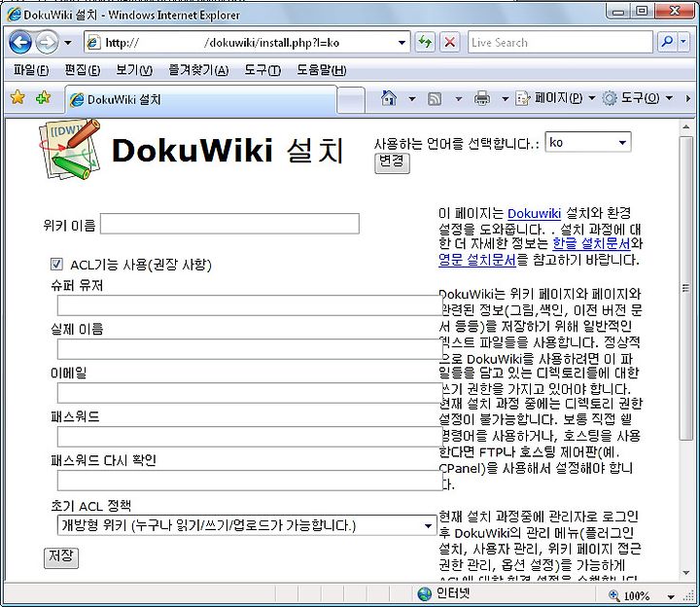Click the Refresh icon beside the address bar
This screenshot has width=700, height=607.
click(425, 43)
